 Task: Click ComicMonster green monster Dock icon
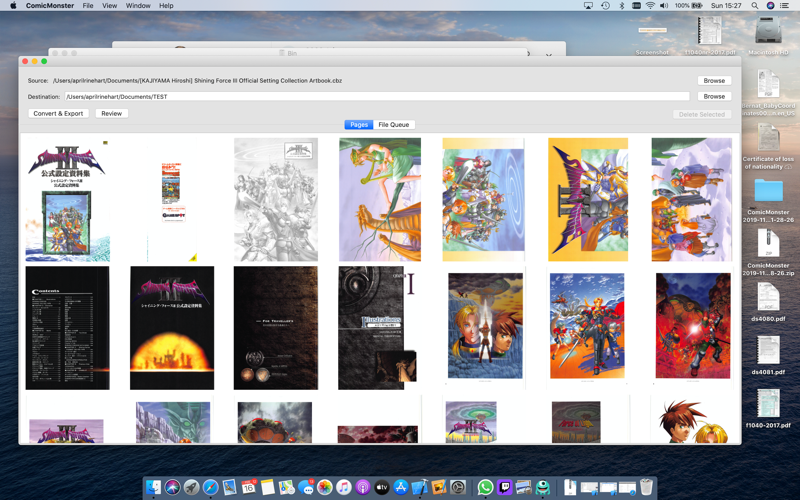tap(543, 487)
